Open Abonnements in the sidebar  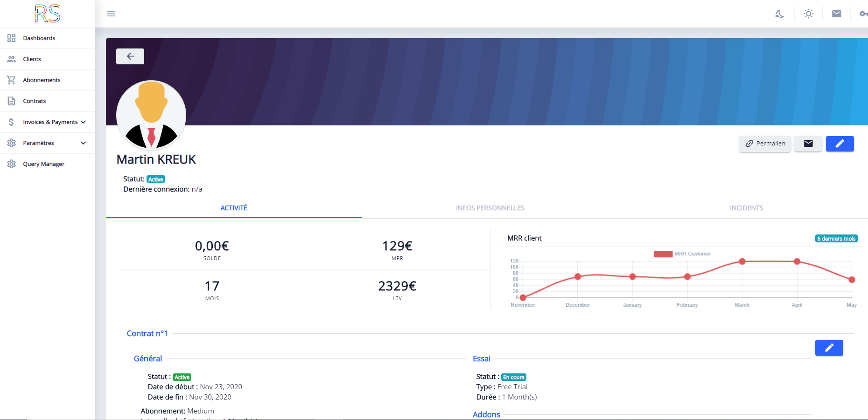(42, 80)
